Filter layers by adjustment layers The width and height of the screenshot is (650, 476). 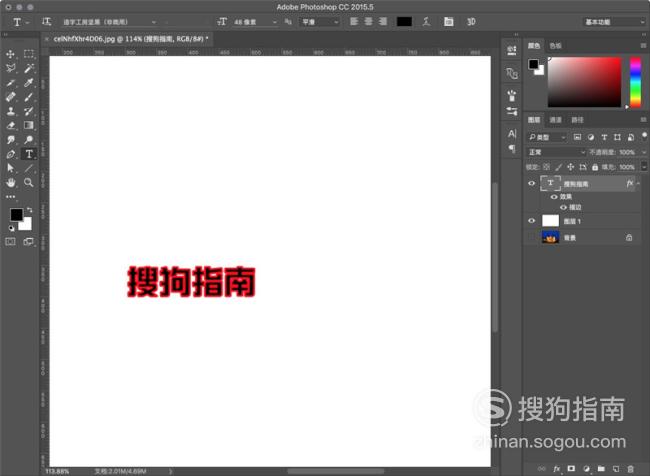(x=591, y=137)
